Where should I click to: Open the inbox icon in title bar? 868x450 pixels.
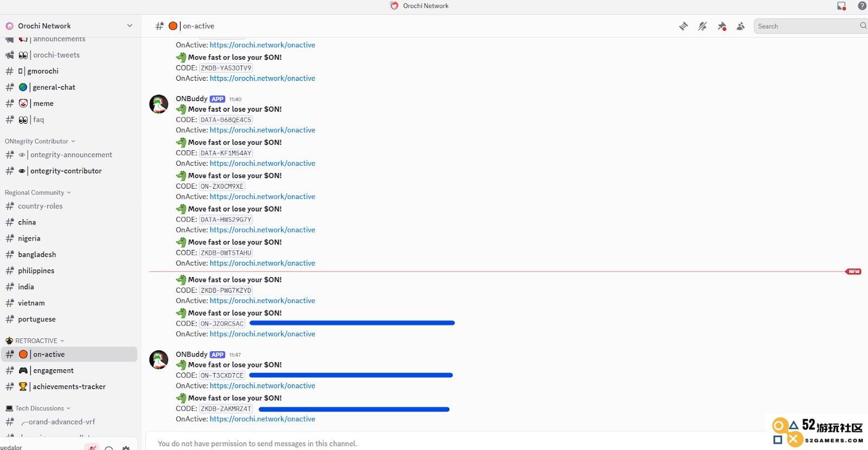click(x=841, y=6)
